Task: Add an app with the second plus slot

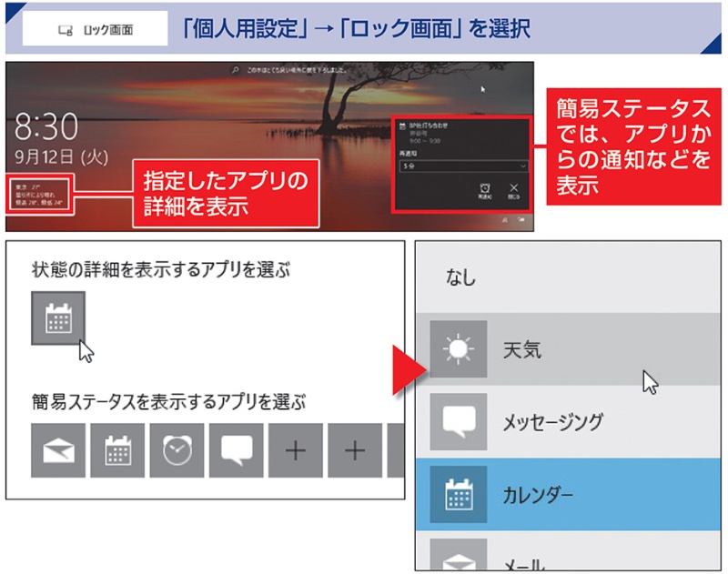Action: pyautogui.click(x=355, y=450)
